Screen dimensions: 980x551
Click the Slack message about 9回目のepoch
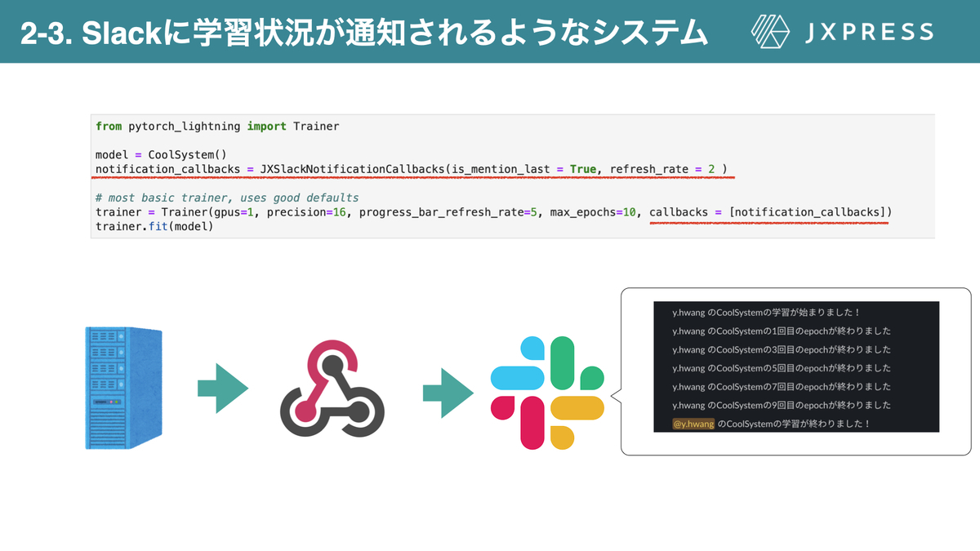(782, 406)
